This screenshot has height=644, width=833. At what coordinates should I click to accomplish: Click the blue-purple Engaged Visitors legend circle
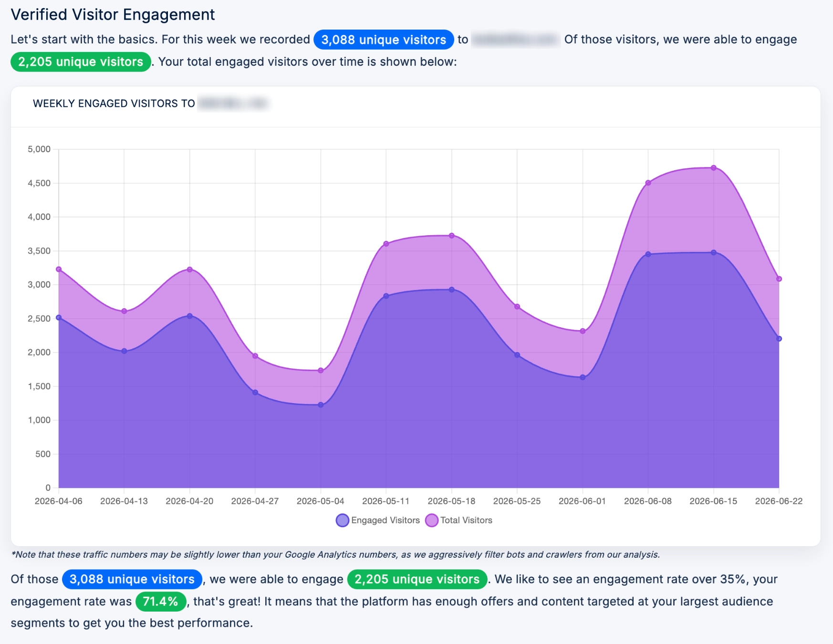tap(343, 520)
